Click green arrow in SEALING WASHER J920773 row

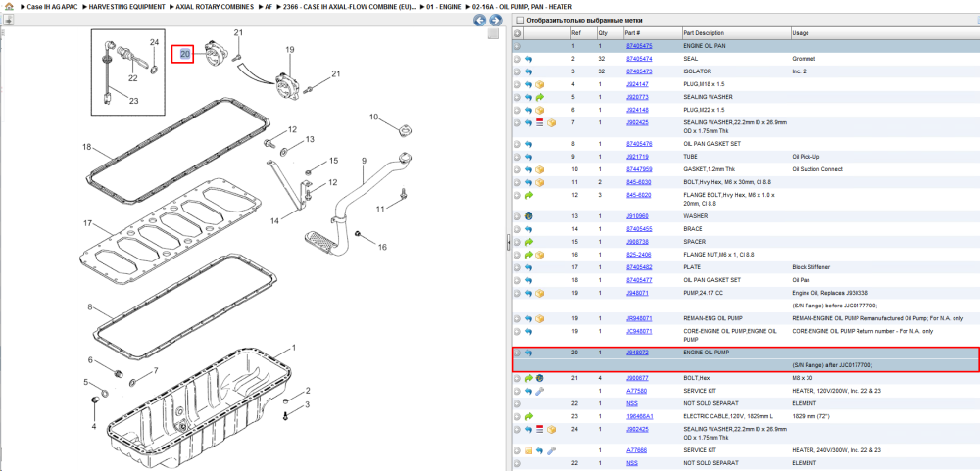(x=540, y=98)
